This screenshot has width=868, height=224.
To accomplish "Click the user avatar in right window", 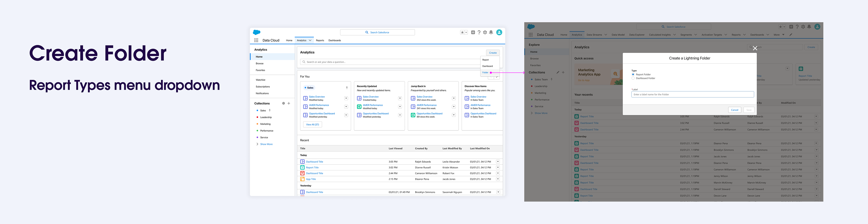I will click(x=817, y=27).
